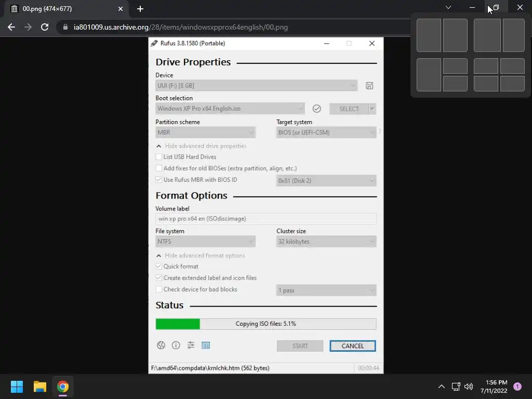Viewport: 532px width, 399px height.
Task: Snap to bottom-left zone of four-quadrant layout
Action: (x=486, y=84)
